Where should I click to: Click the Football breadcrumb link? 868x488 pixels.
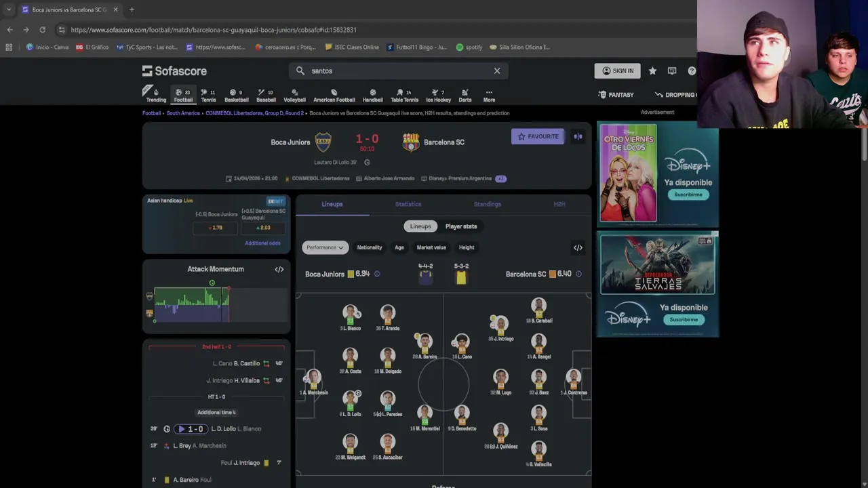coord(151,113)
